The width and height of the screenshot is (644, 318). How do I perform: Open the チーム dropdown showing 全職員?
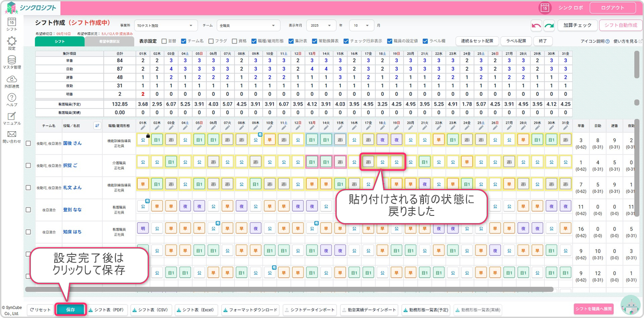click(248, 26)
